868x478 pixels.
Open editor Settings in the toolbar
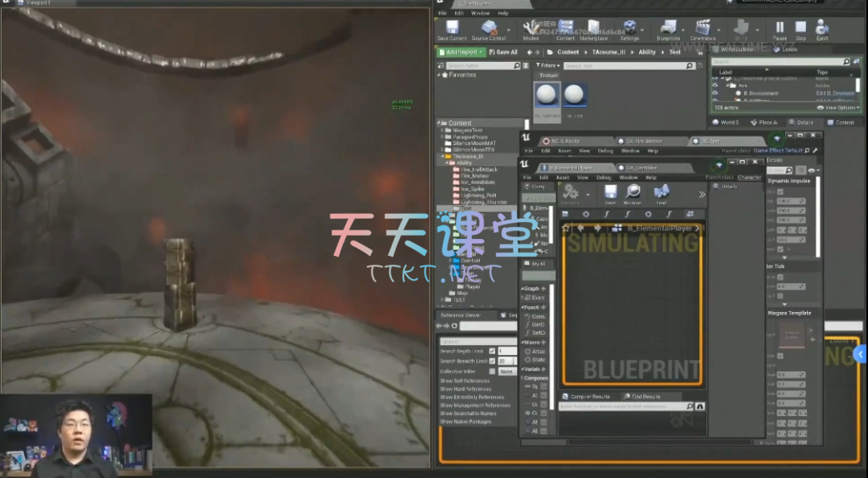tap(630, 30)
